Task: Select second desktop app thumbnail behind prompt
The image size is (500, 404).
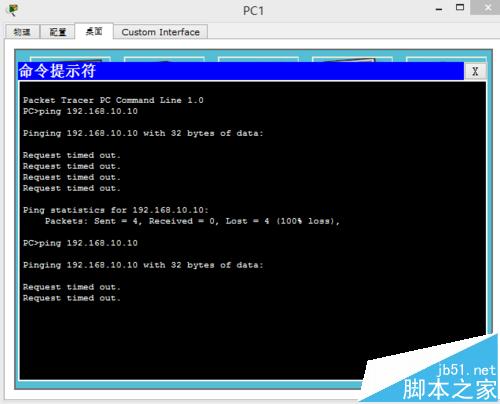Action: pyautogui.click(x=164, y=59)
